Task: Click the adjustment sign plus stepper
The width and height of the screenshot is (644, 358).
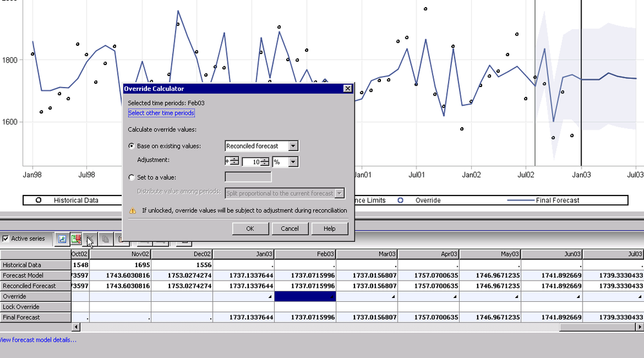Action: tap(234, 161)
